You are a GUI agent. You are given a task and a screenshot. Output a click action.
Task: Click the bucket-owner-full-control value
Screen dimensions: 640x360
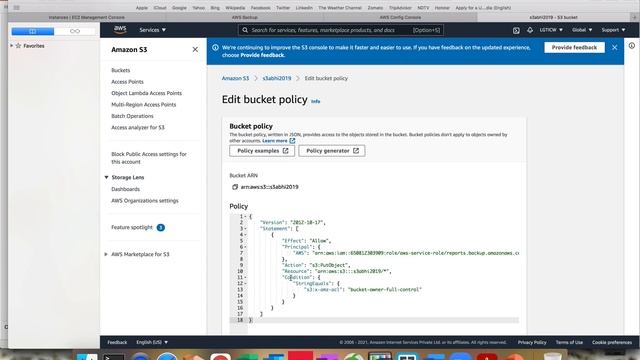tap(384, 289)
